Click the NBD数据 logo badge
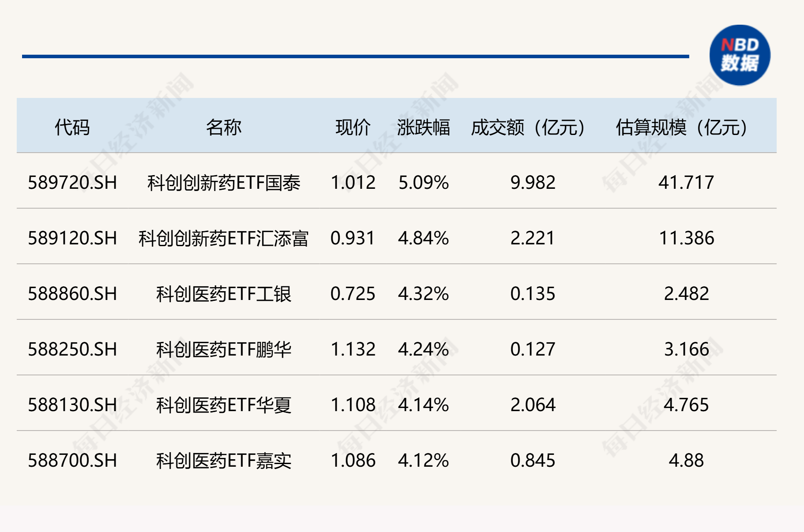804x532 pixels. [740, 55]
